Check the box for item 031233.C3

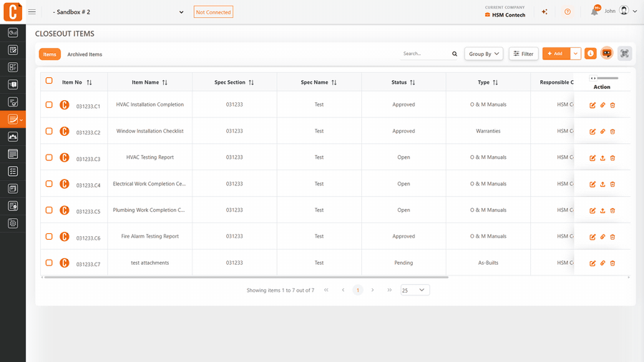pos(49,157)
